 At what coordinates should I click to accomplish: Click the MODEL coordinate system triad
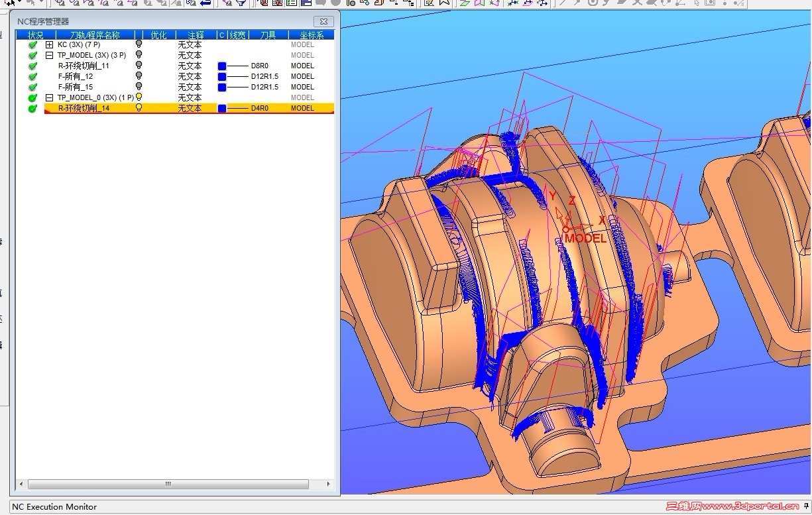click(x=567, y=228)
